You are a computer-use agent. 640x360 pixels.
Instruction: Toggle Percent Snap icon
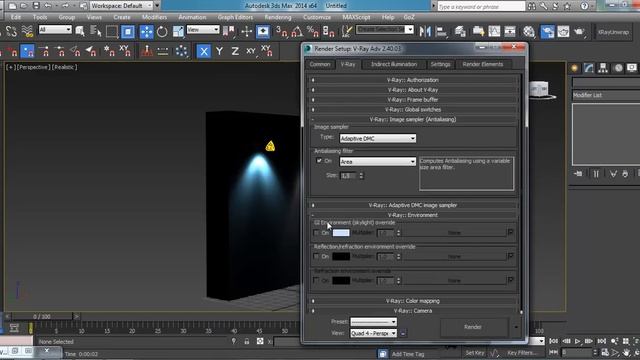(313, 31)
